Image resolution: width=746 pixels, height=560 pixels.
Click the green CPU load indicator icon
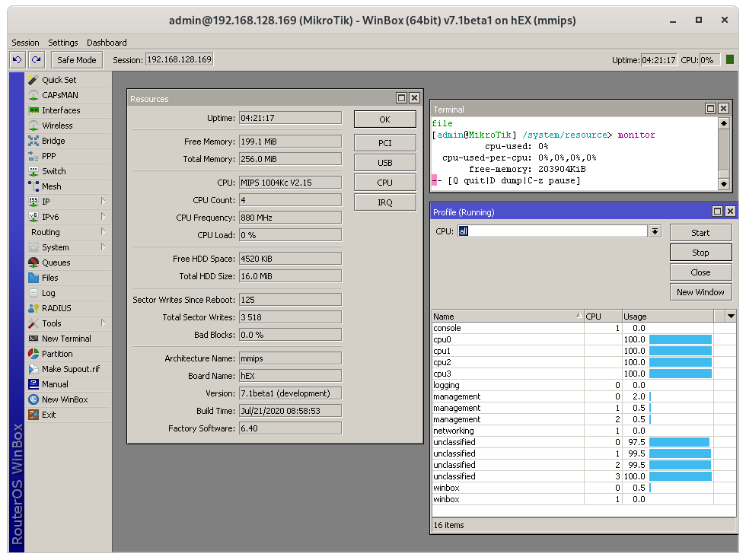click(x=730, y=60)
